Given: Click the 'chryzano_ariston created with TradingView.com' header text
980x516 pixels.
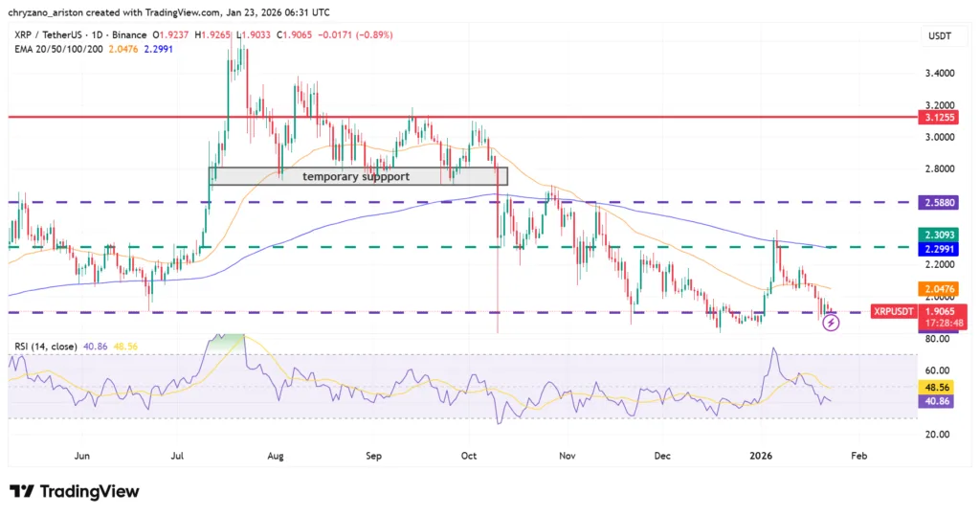Looking at the screenshot, I should [114, 11].
